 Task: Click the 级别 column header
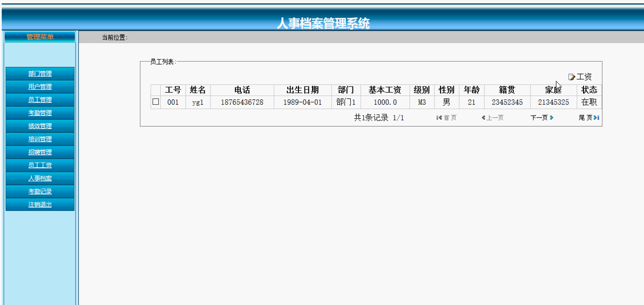click(x=422, y=90)
